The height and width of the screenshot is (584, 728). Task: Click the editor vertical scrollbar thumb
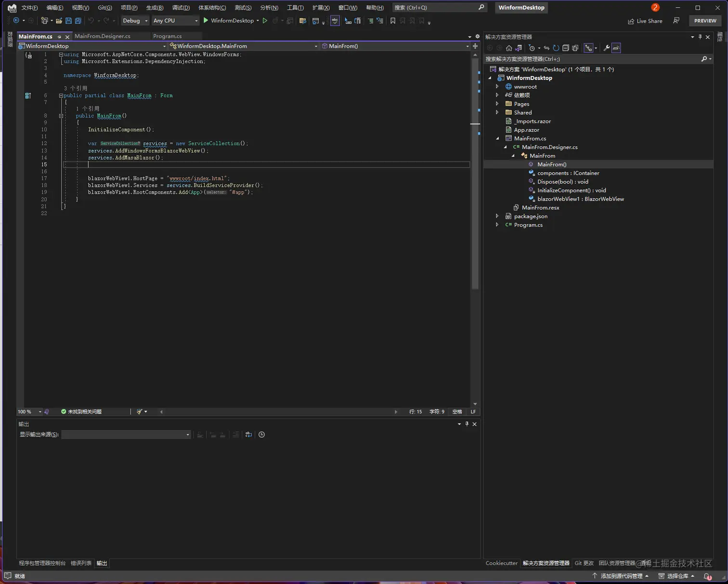475,173
